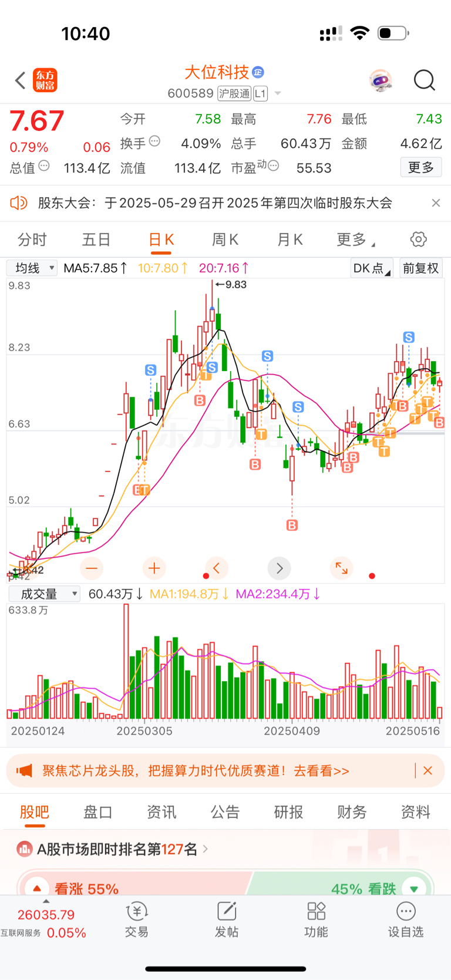Zoom in chart with plus button
This screenshot has height=980, width=451.
pyautogui.click(x=154, y=568)
